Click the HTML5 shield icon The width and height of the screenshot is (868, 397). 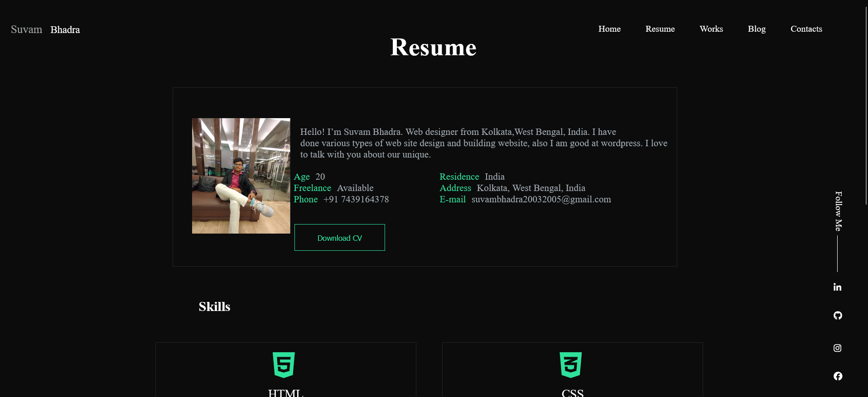pos(284,364)
